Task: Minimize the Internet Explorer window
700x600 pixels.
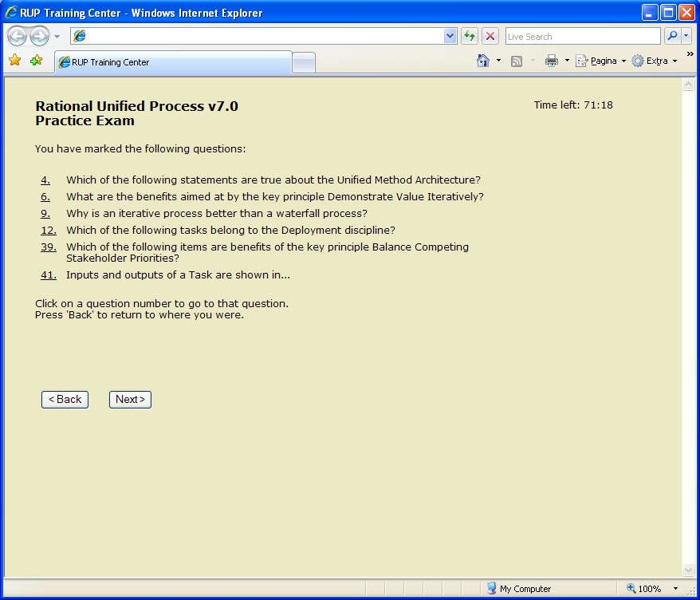Action: [x=650, y=13]
